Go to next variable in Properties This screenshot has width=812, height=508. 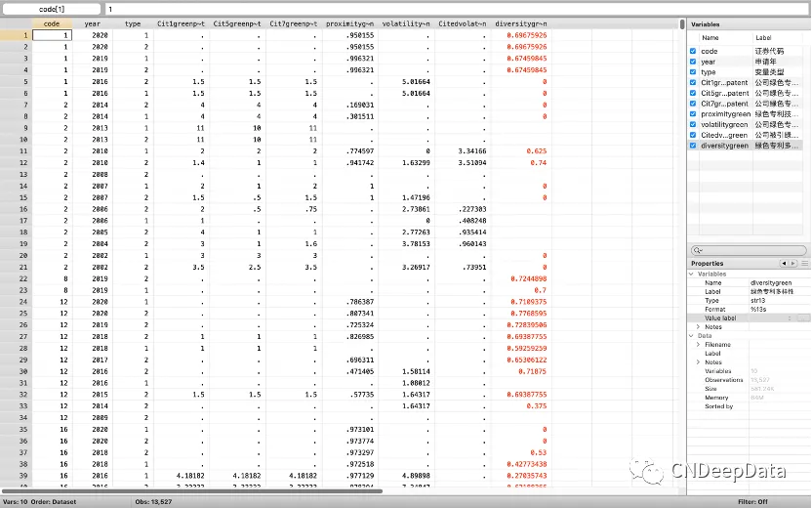(x=792, y=264)
